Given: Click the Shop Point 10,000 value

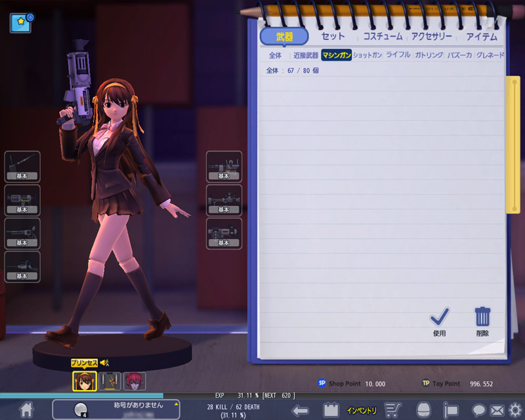Looking at the screenshot, I should pos(375,384).
